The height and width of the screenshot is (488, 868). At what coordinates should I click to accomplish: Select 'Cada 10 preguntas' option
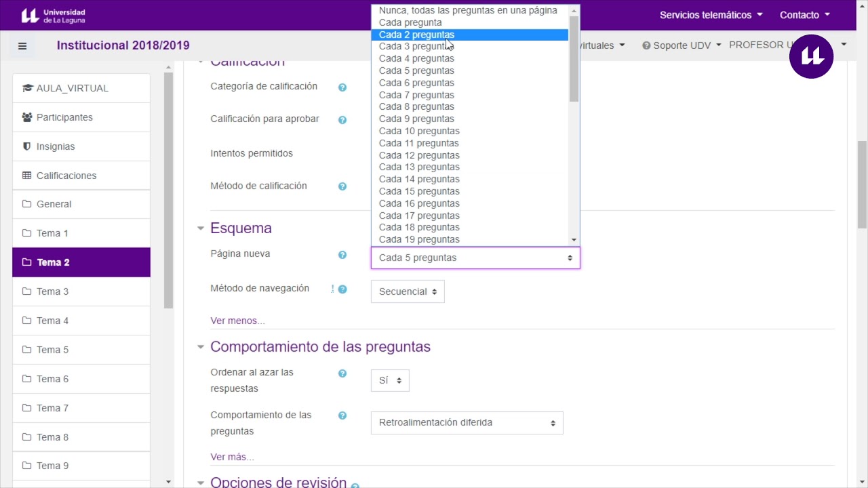point(469,131)
